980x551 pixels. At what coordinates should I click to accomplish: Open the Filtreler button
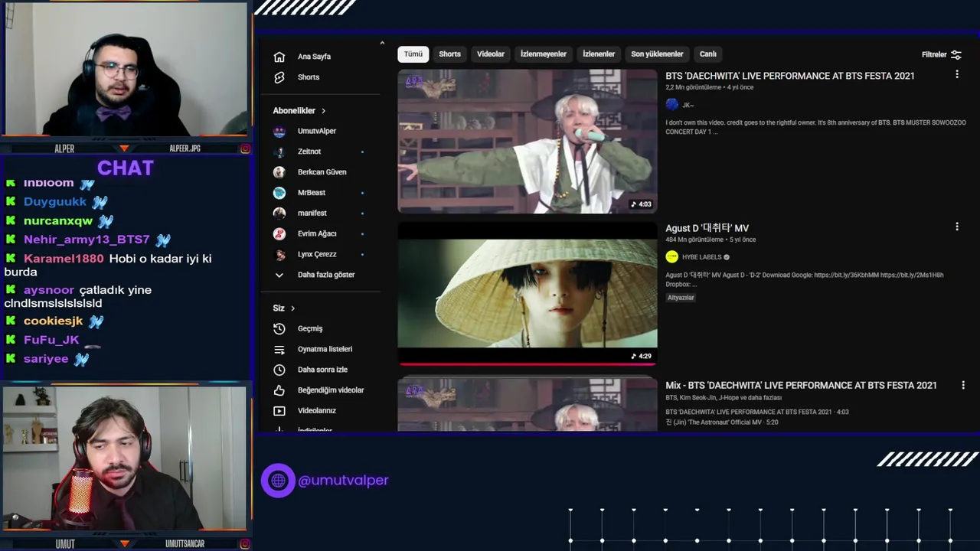click(x=942, y=54)
